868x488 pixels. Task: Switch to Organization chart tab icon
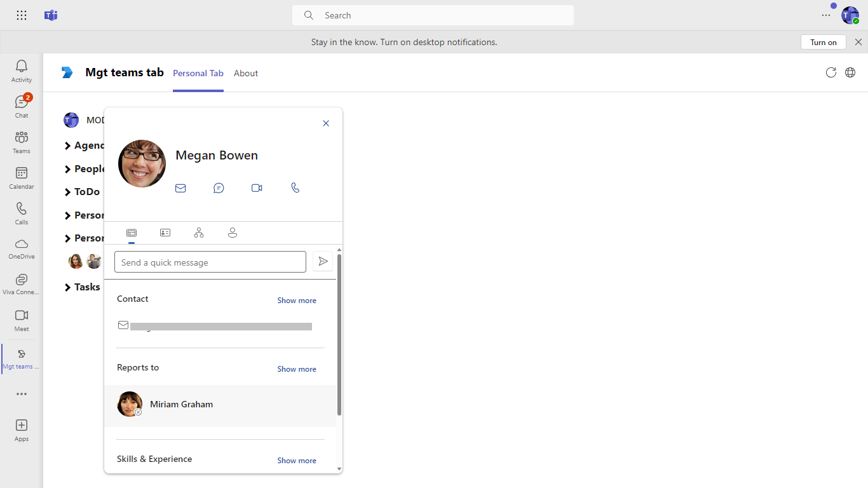pyautogui.click(x=199, y=233)
